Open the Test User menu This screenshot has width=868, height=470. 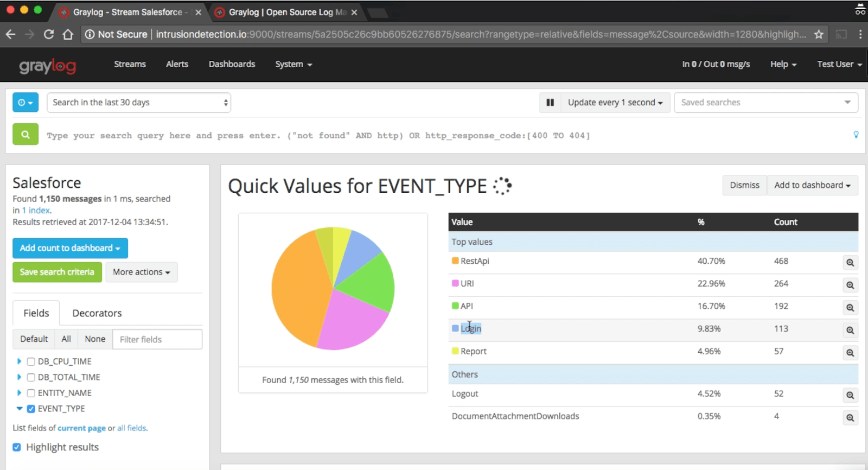click(x=839, y=64)
